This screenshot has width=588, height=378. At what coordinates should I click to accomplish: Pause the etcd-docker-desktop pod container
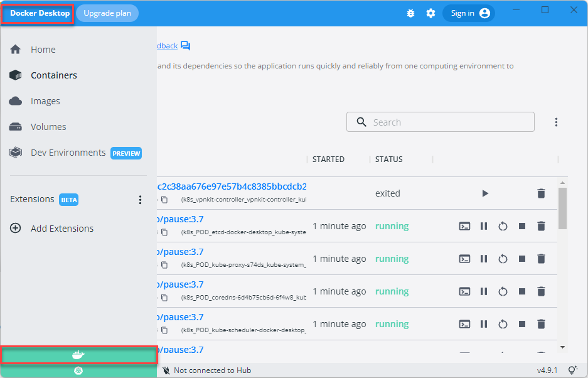tap(484, 226)
